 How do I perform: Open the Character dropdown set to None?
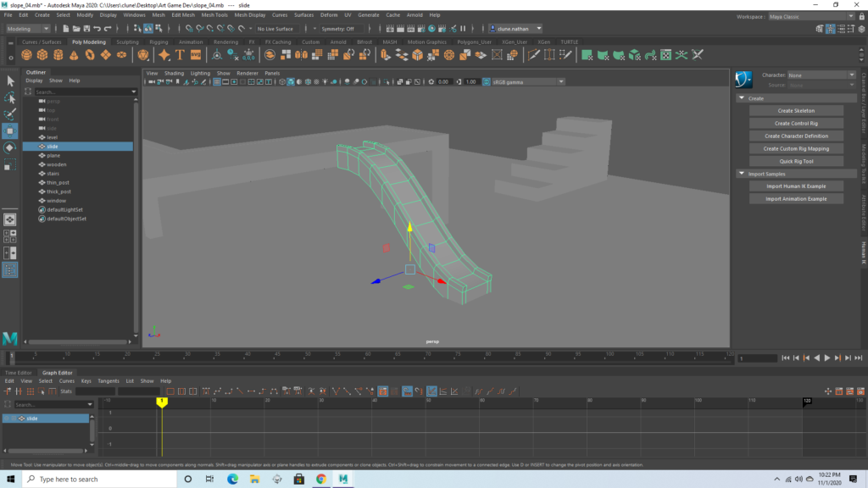click(x=821, y=75)
